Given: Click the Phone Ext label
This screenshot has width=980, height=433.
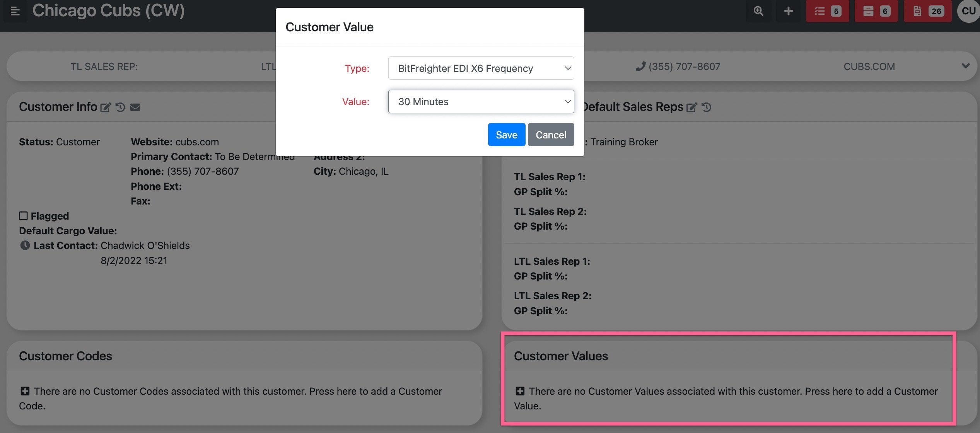Looking at the screenshot, I should click(156, 186).
